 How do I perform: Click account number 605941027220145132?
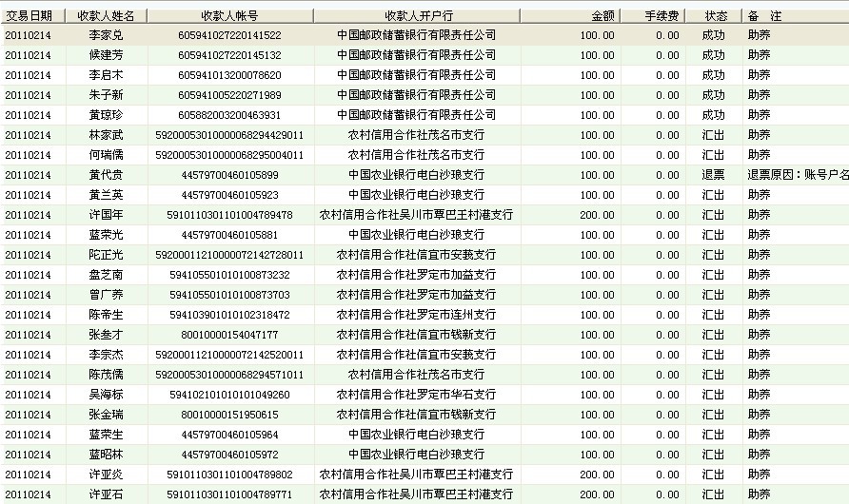[x=229, y=56]
